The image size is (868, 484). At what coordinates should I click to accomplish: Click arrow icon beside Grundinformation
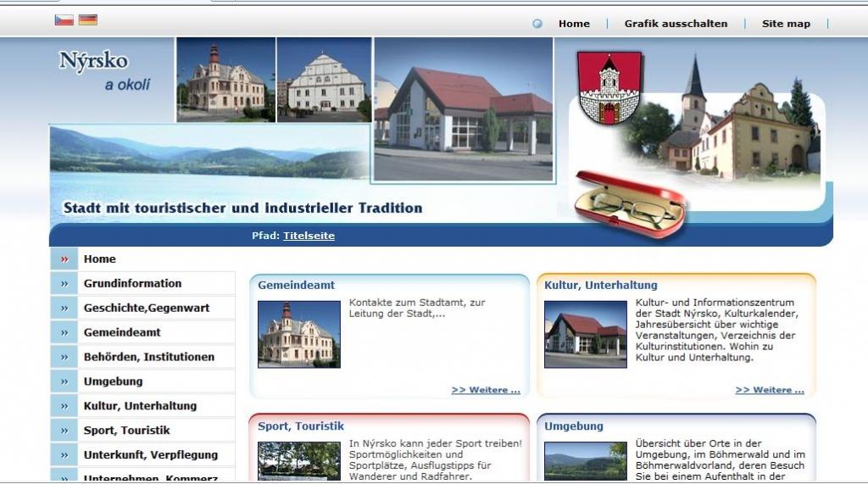(64, 283)
